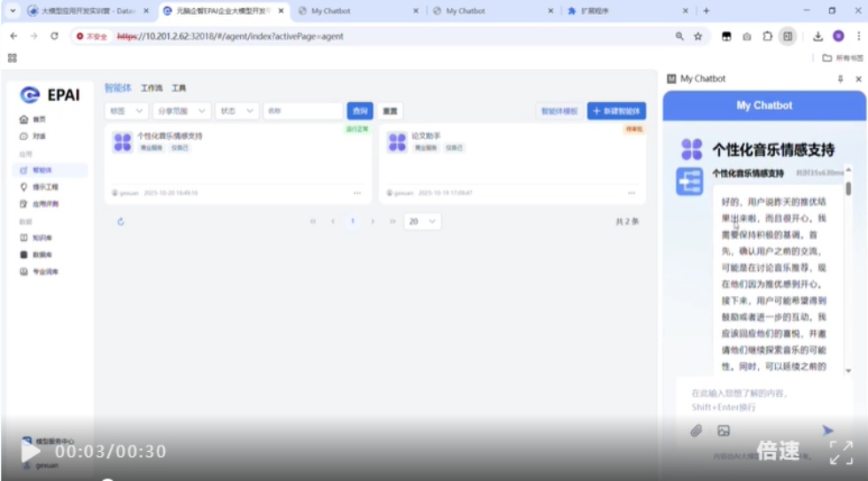Open more options on 论文助手 card
The height and width of the screenshot is (481, 868).
point(631,192)
